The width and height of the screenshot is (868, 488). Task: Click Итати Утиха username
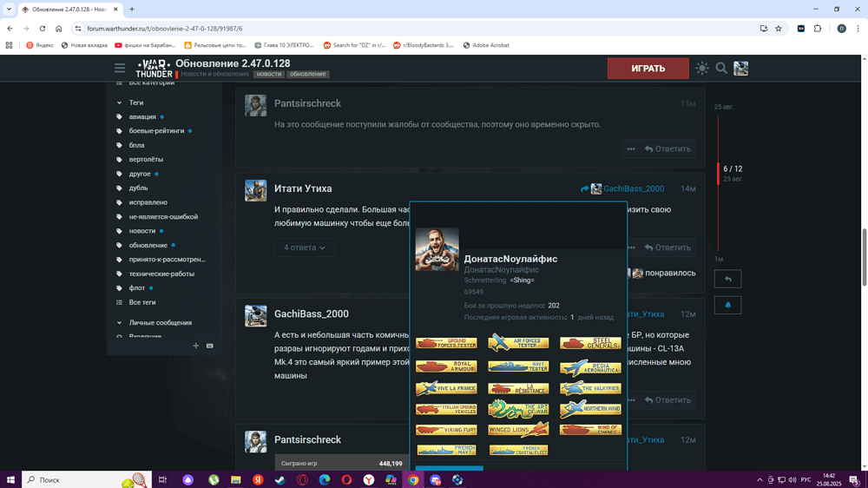click(303, 189)
